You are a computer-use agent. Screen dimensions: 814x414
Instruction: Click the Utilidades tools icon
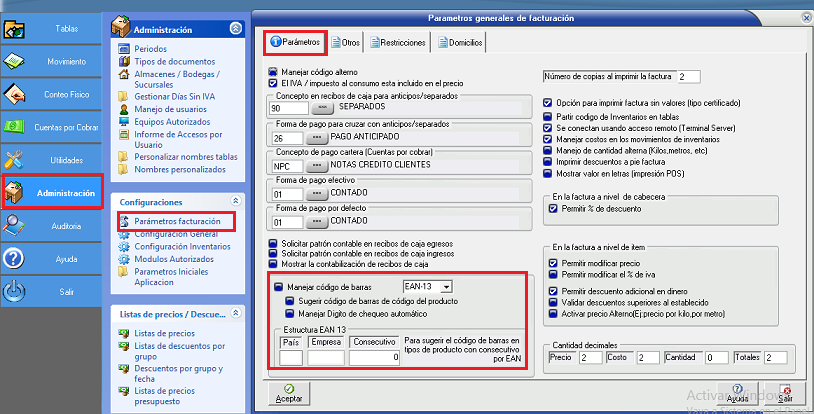(16, 160)
